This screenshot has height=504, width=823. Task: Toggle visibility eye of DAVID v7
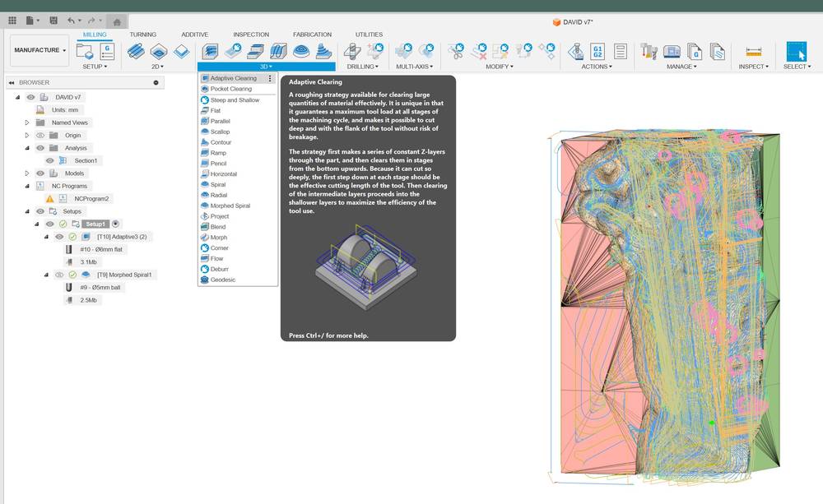(x=31, y=97)
